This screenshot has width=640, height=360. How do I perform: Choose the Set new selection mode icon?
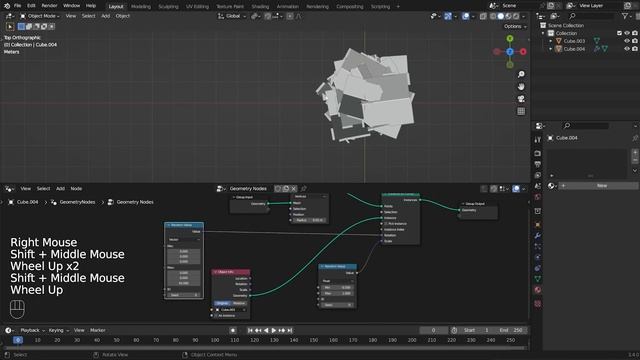[21, 27]
